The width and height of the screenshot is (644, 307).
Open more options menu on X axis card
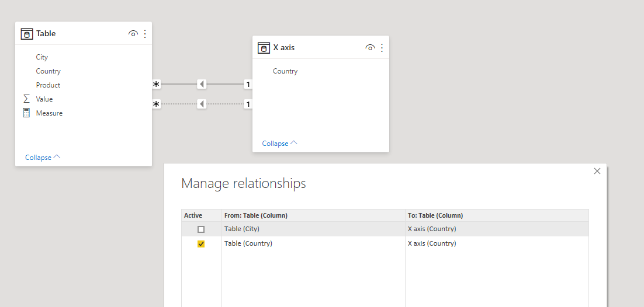pyautogui.click(x=382, y=48)
